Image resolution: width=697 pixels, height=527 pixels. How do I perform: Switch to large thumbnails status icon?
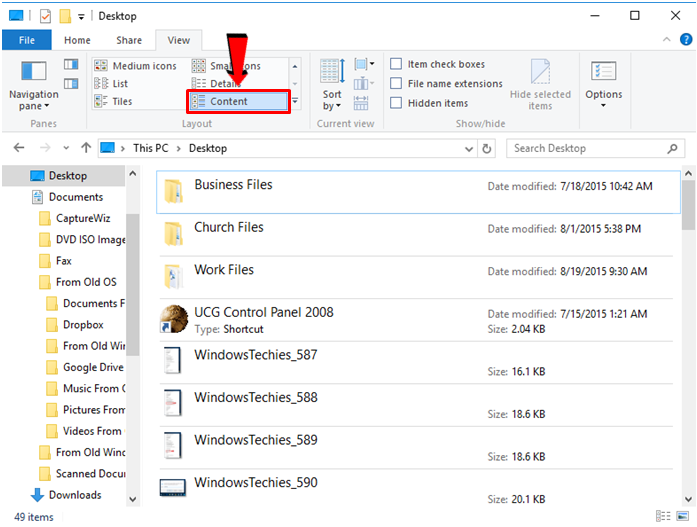tap(682, 516)
